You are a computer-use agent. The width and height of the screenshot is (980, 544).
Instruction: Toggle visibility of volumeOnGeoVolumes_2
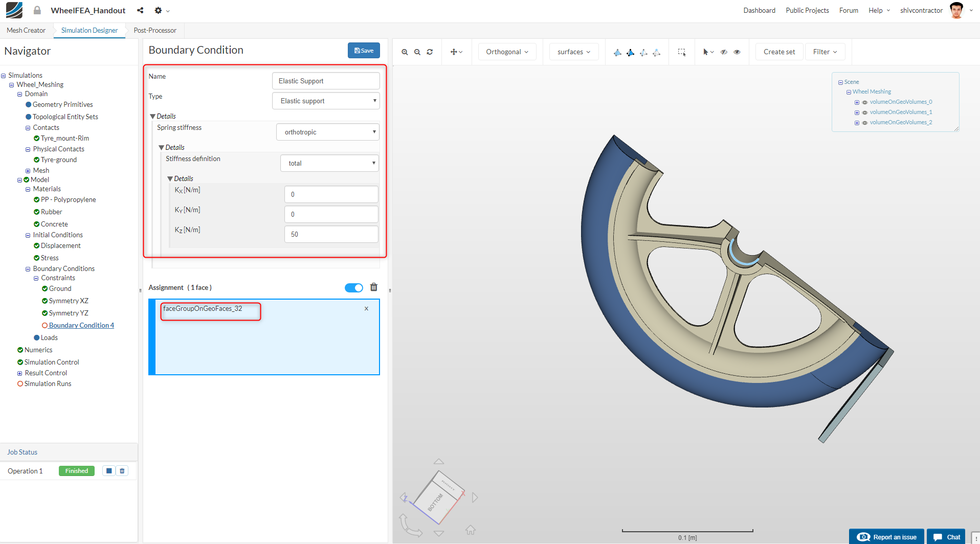(865, 123)
